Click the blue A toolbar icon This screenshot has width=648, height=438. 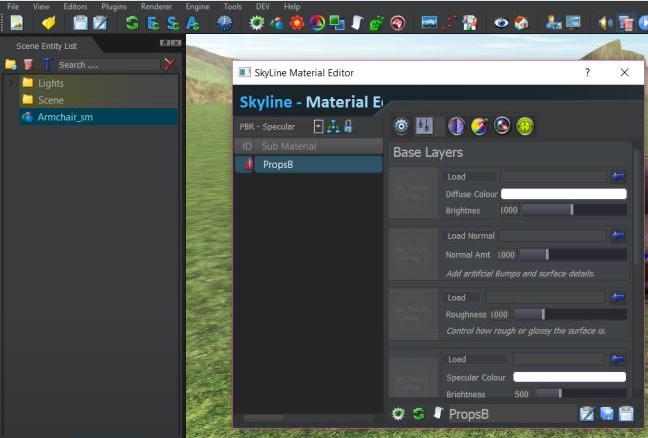(x=193, y=23)
